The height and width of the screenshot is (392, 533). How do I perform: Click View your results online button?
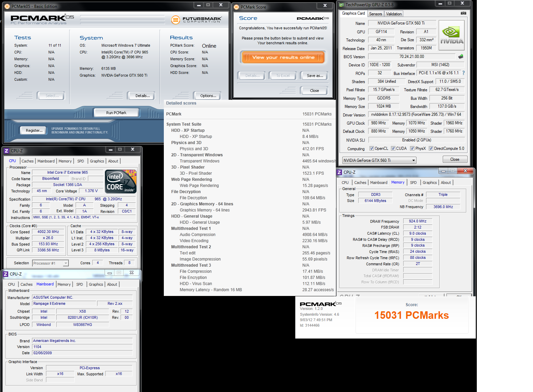(283, 57)
